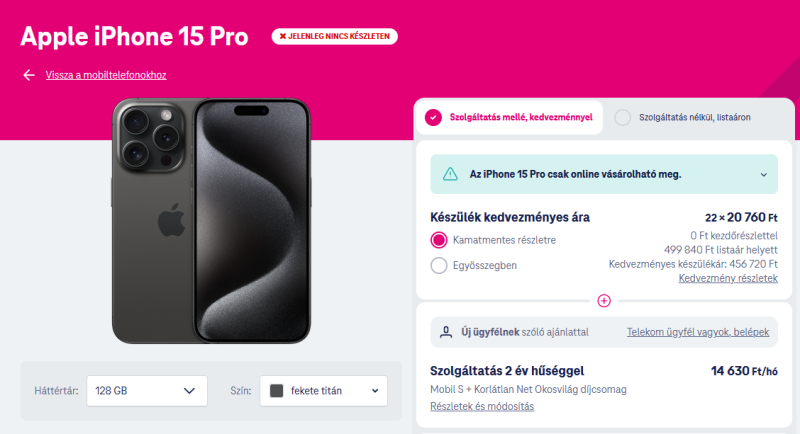Expand the online-only purchase notice chevron
Screen dimensions: 800x434
764,174
